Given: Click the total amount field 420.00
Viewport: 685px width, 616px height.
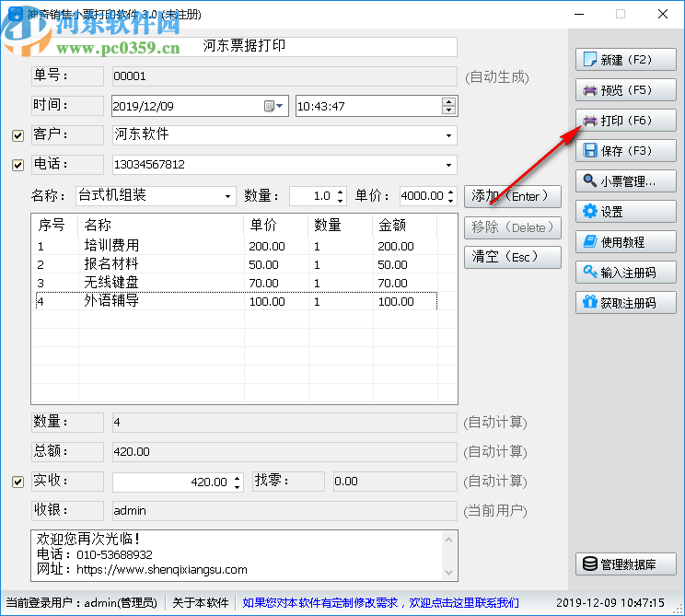Looking at the screenshot, I should (x=284, y=452).
